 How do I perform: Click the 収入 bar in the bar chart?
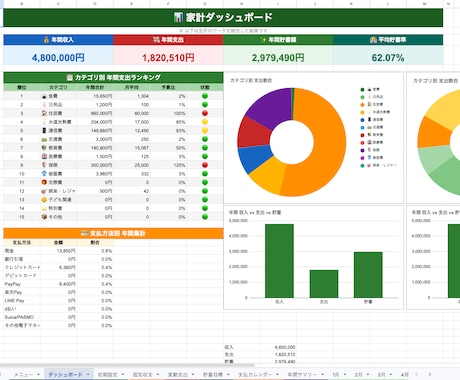click(279, 261)
